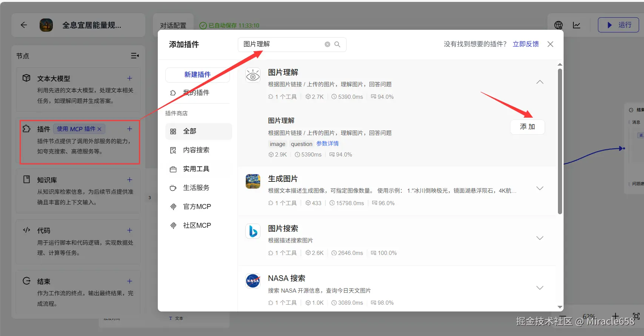Viewport: 644px width, 336px height.
Task: Remove the 使用 MCP 插件 tag
Action: pyautogui.click(x=99, y=129)
